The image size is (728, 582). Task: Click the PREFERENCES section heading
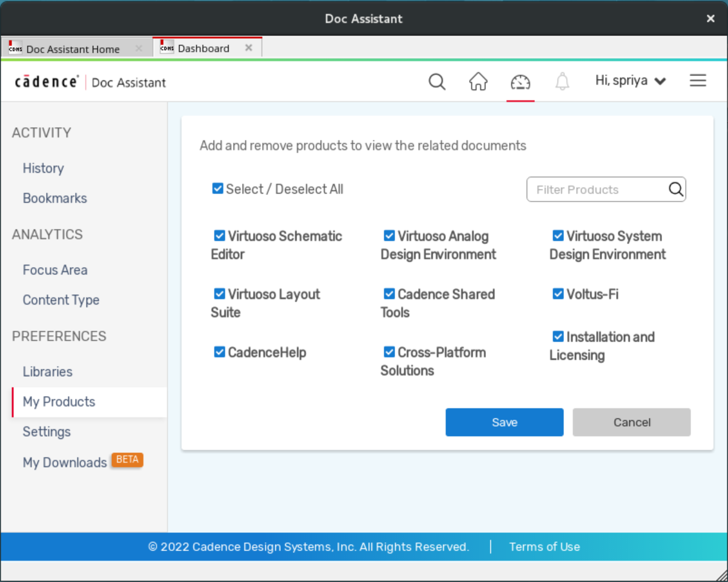59,336
